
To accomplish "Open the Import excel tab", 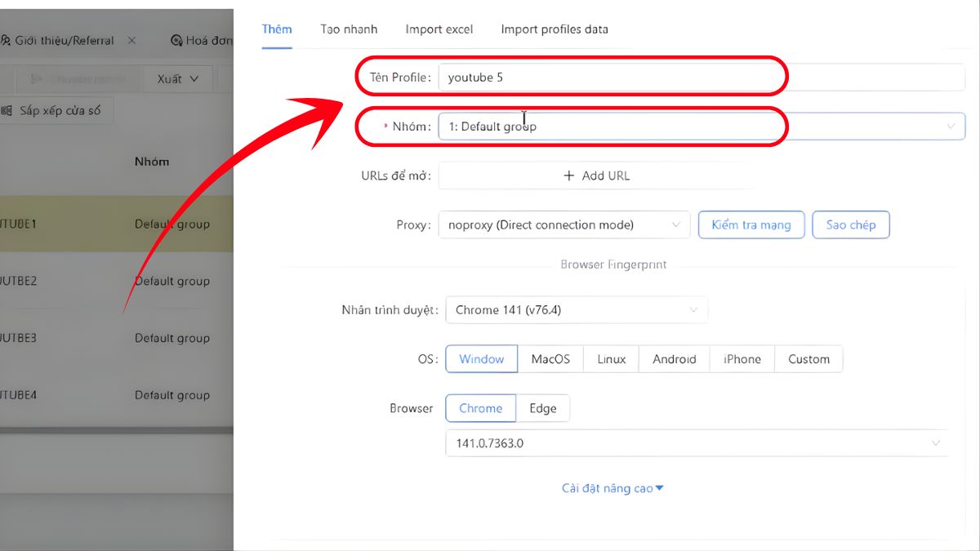I will point(439,29).
